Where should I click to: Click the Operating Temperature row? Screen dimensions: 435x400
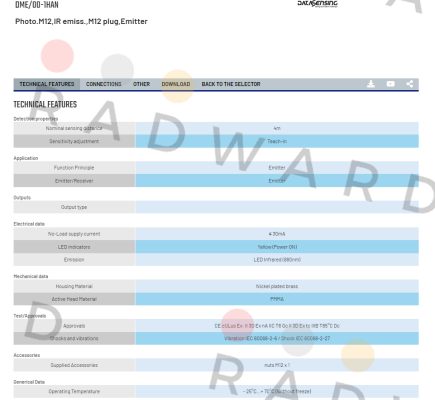coord(216,391)
